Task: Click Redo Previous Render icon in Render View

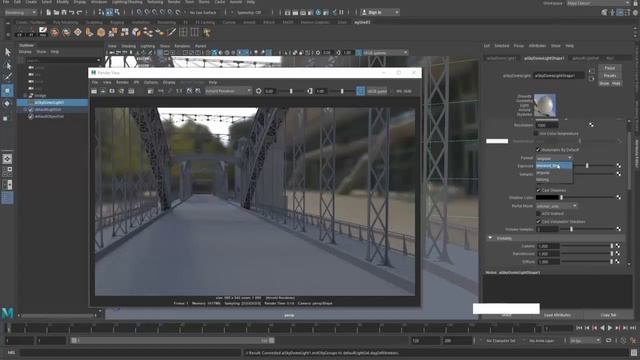Action: tap(94, 91)
